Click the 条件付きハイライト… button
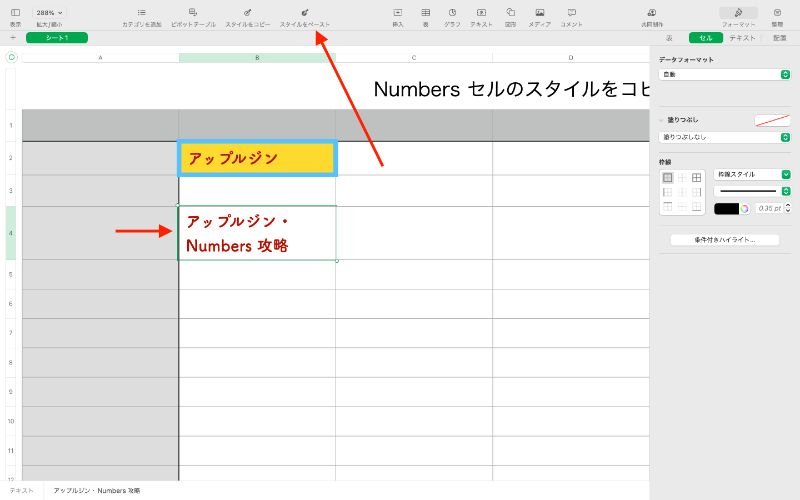This screenshot has width=800, height=500. pyautogui.click(x=724, y=239)
